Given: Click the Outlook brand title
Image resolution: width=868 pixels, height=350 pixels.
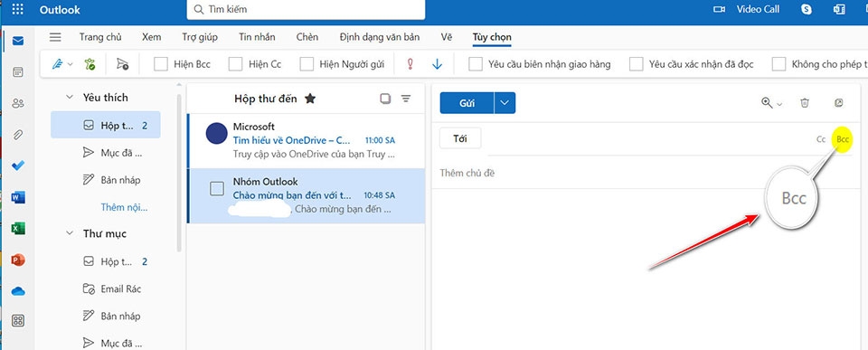Looking at the screenshot, I should coord(60,9).
